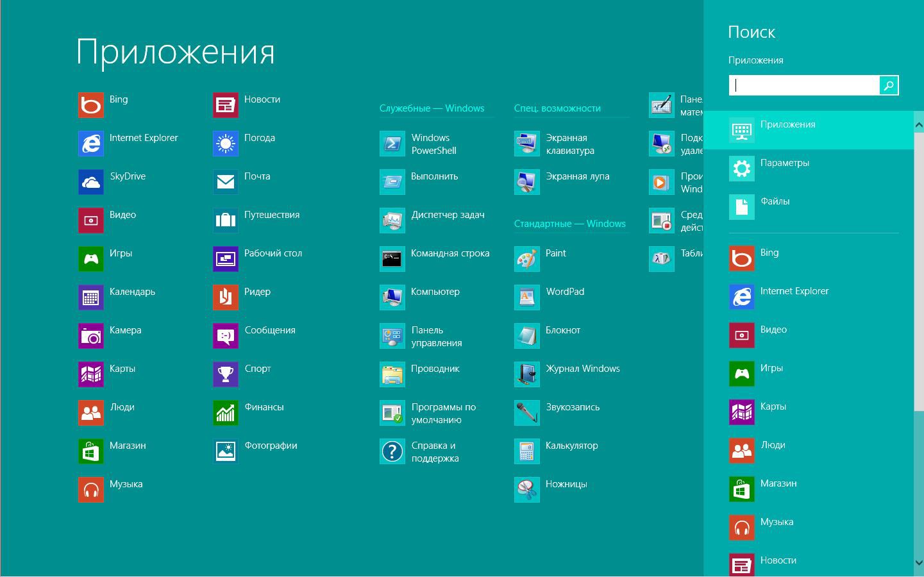The image size is (924, 577).
Task: Open Звукозапись sound recorder
Action: point(557,413)
